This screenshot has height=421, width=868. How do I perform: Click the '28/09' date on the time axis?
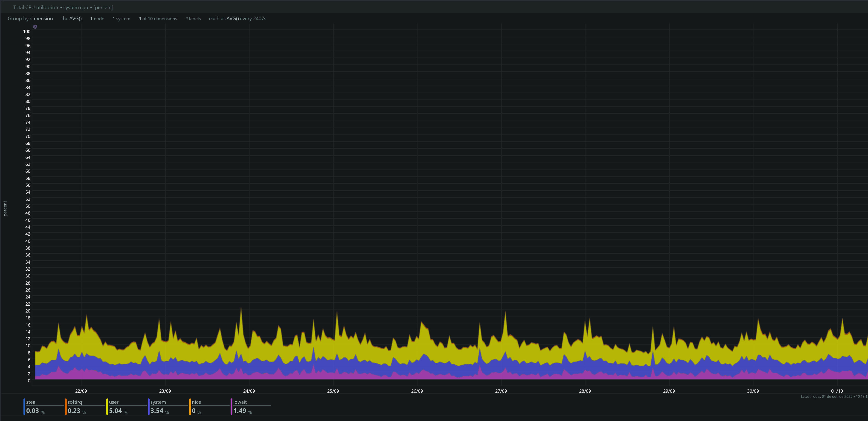point(585,391)
